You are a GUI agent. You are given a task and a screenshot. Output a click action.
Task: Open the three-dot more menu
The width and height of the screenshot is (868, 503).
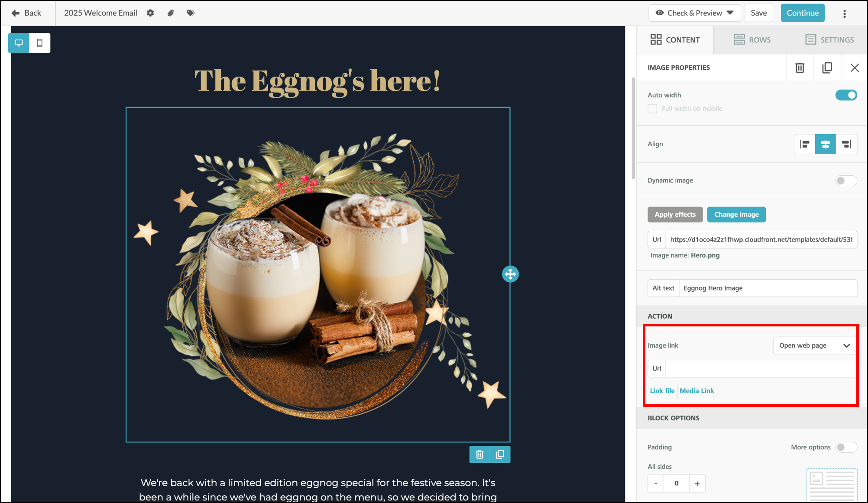[844, 13]
